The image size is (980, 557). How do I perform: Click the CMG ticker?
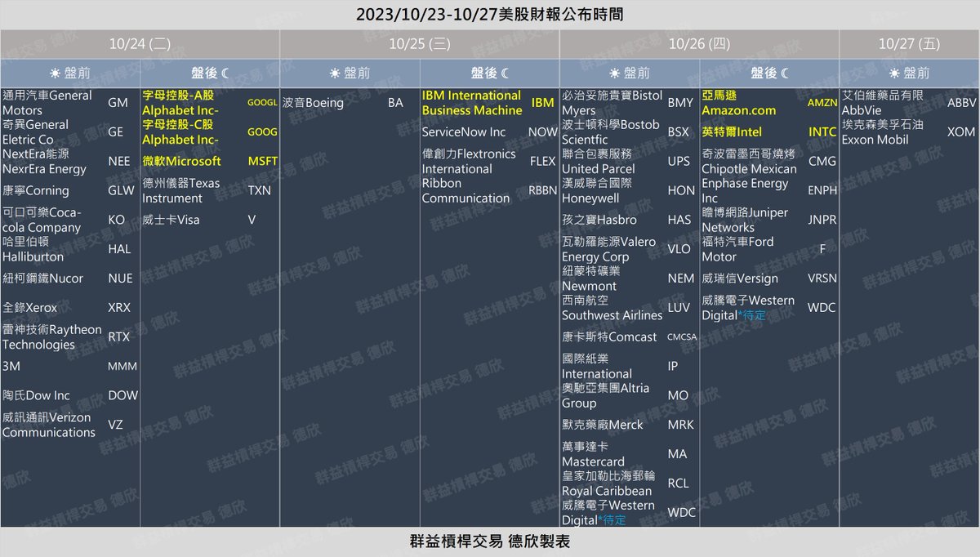click(x=822, y=162)
